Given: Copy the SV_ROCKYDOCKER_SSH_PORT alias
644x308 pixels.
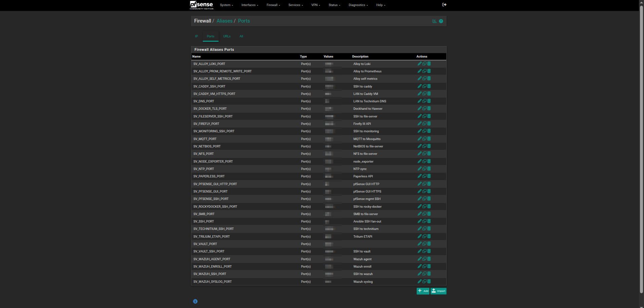Looking at the screenshot, I should point(424,206).
